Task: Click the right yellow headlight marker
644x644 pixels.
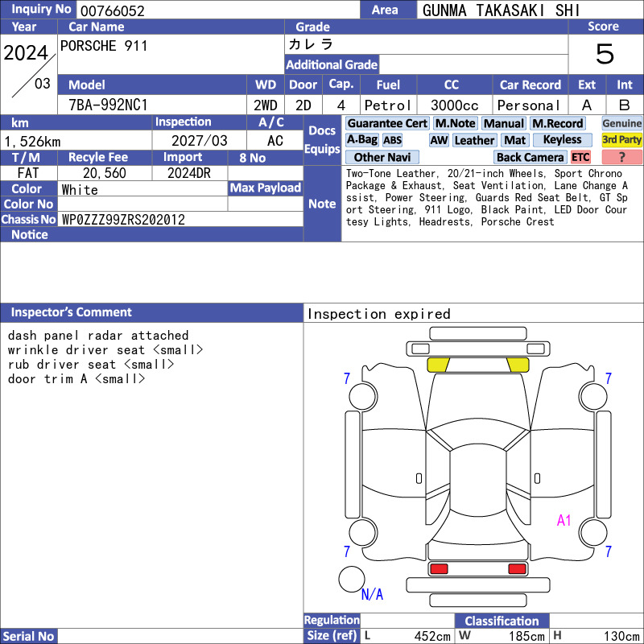Action: click(518, 365)
